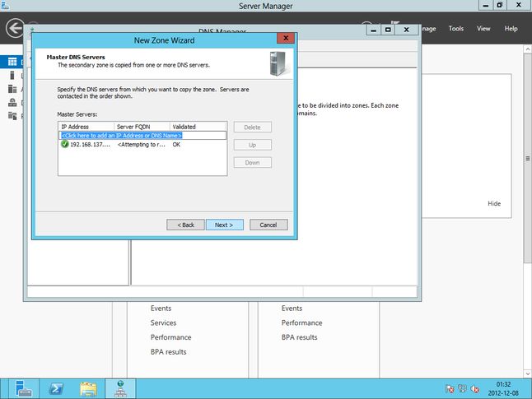Select the DNS role icon in sidebar
The image size is (532, 399).
pos(12,102)
